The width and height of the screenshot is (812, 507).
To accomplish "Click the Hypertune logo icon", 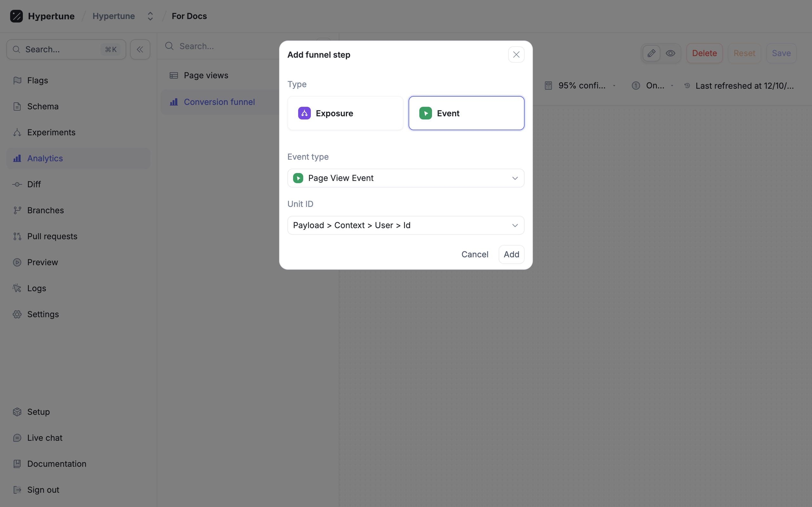I will tap(16, 16).
